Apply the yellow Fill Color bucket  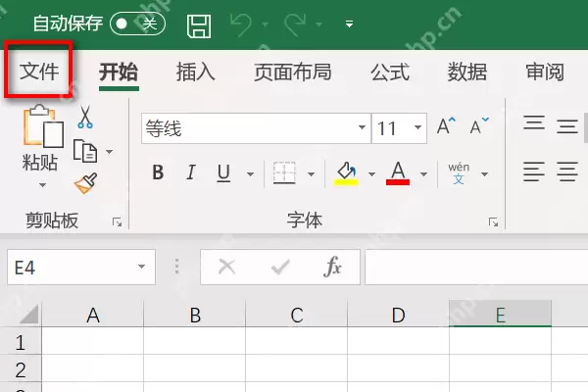point(346,173)
